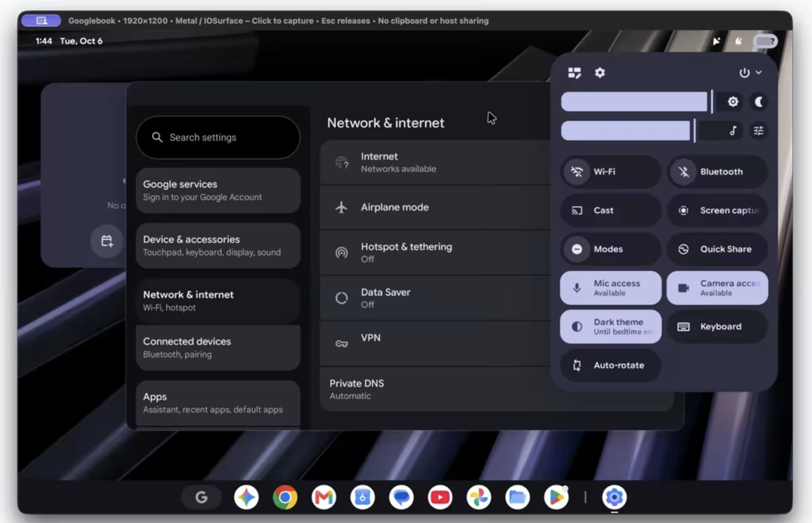Click the Google search pill in the taskbar
The height and width of the screenshot is (523, 812).
point(201,497)
